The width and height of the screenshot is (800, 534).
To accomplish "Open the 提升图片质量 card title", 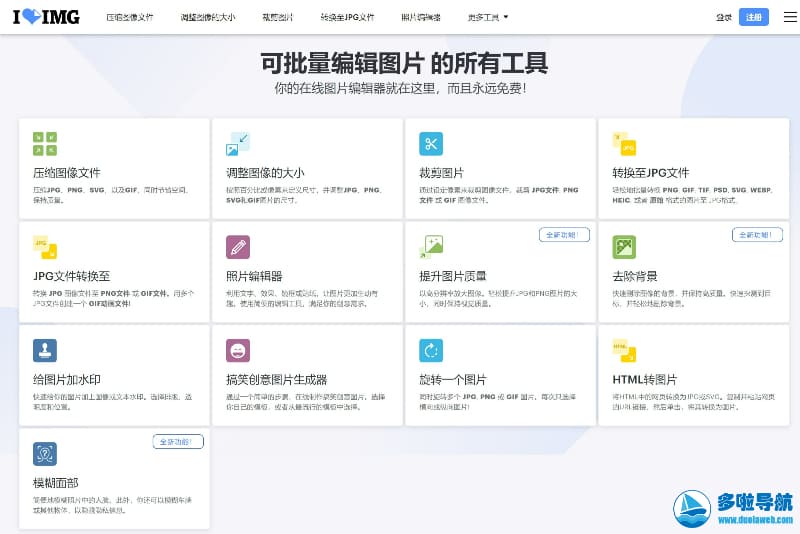I will coord(453,276).
